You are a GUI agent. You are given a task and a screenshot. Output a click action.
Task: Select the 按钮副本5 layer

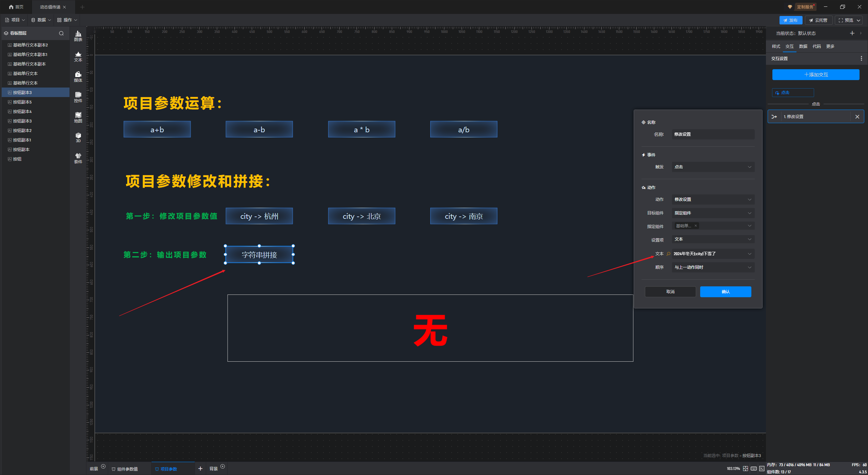point(22,102)
